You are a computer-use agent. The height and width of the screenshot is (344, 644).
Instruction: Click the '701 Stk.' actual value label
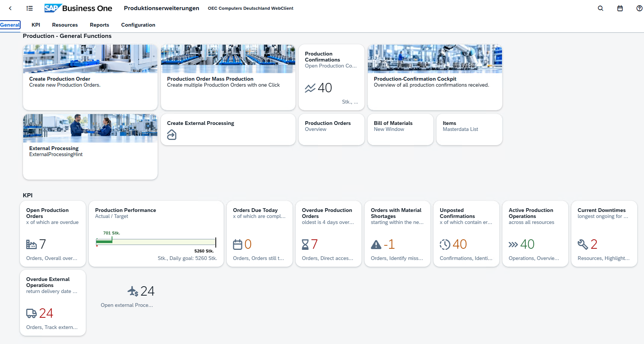coord(112,233)
